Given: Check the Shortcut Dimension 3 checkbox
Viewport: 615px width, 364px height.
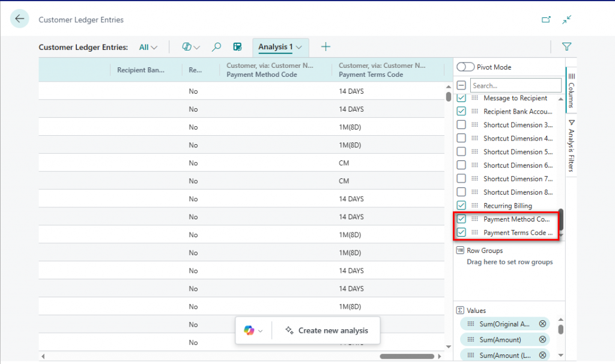Looking at the screenshot, I should click(461, 125).
